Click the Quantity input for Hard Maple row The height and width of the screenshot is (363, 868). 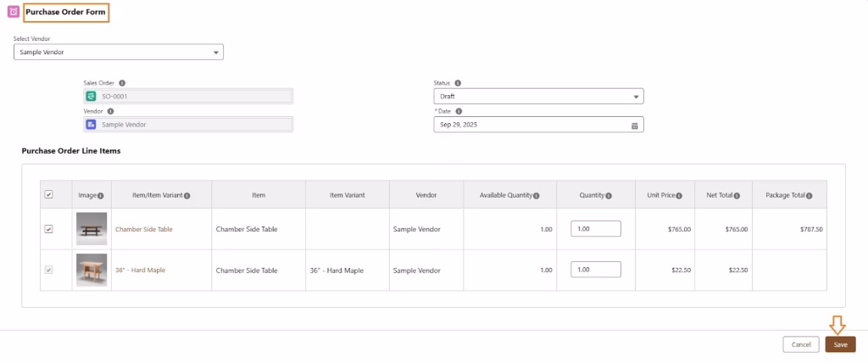pos(596,270)
